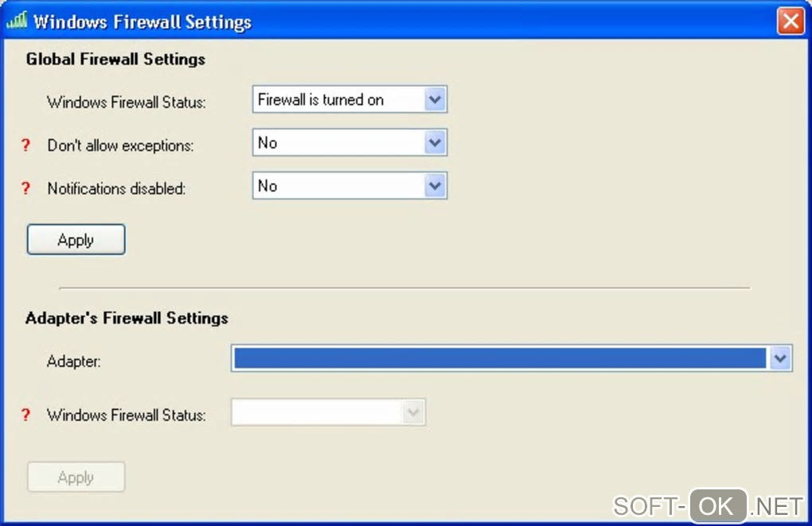
Task: Click red question mark beside adapter's Windows Firewall Status
Action: [x=25, y=415]
